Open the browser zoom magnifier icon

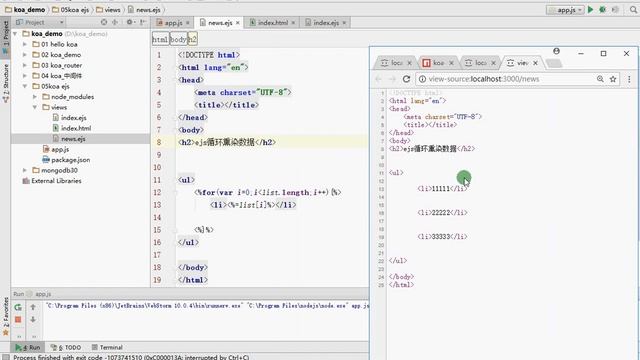point(600,79)
